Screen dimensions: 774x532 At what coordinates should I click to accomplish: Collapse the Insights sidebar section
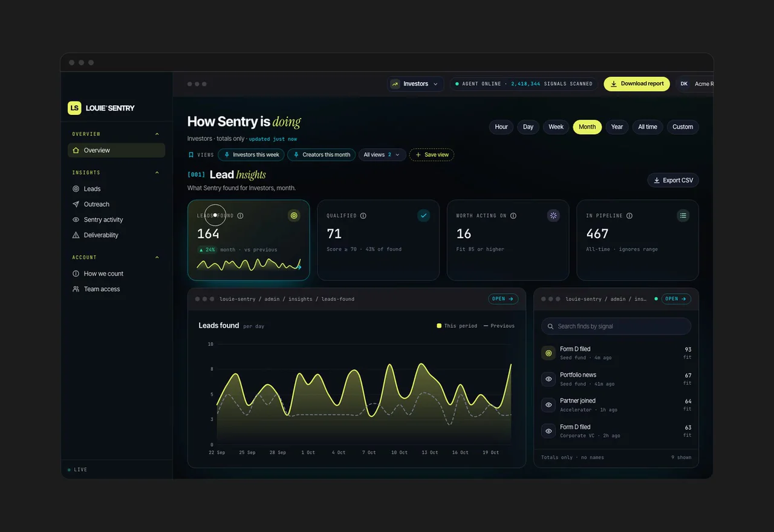(157, 173)
